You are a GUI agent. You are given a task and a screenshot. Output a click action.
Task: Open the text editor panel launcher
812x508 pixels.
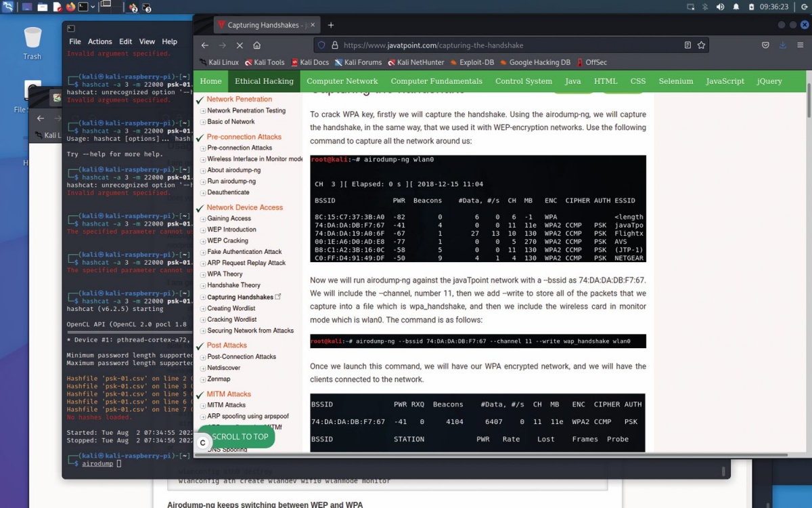click(56, 7)
